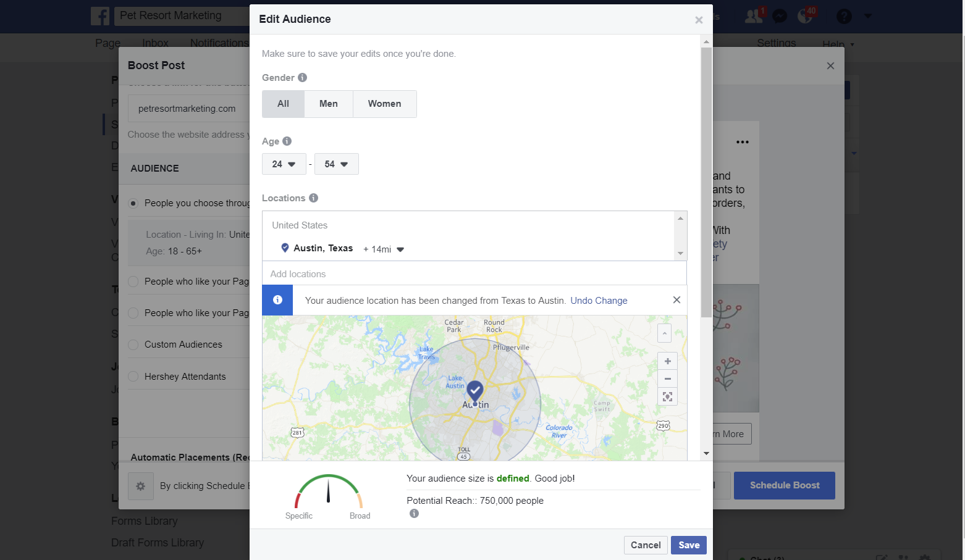Select the Hershey Attendants radio button

coord(133,377)
